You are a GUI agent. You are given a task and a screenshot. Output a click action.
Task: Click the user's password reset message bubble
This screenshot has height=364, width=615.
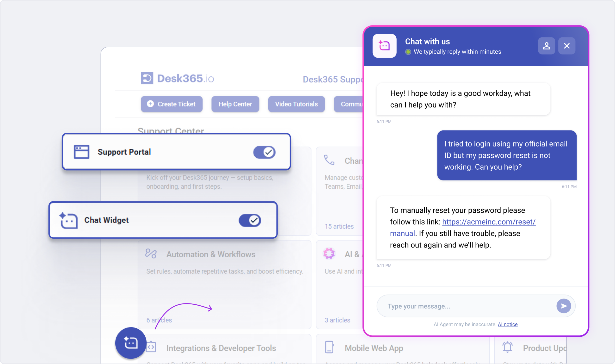[507, 155]
